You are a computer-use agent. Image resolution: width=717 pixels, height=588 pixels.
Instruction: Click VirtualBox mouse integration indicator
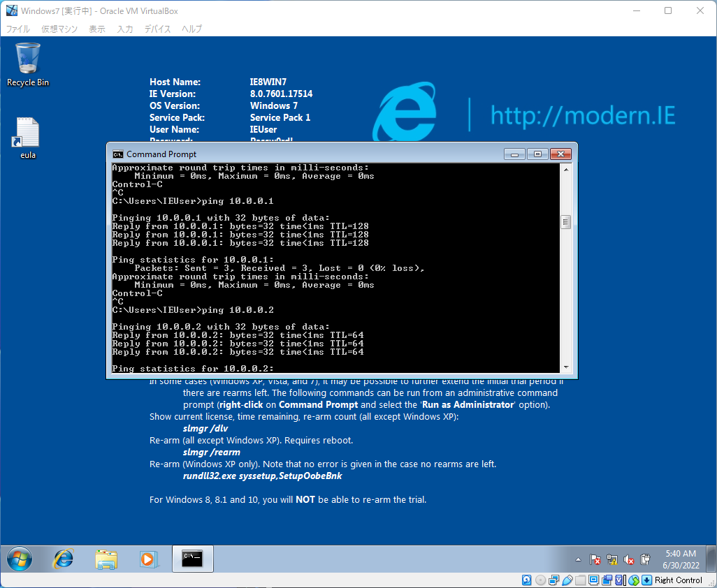[633, 580]
